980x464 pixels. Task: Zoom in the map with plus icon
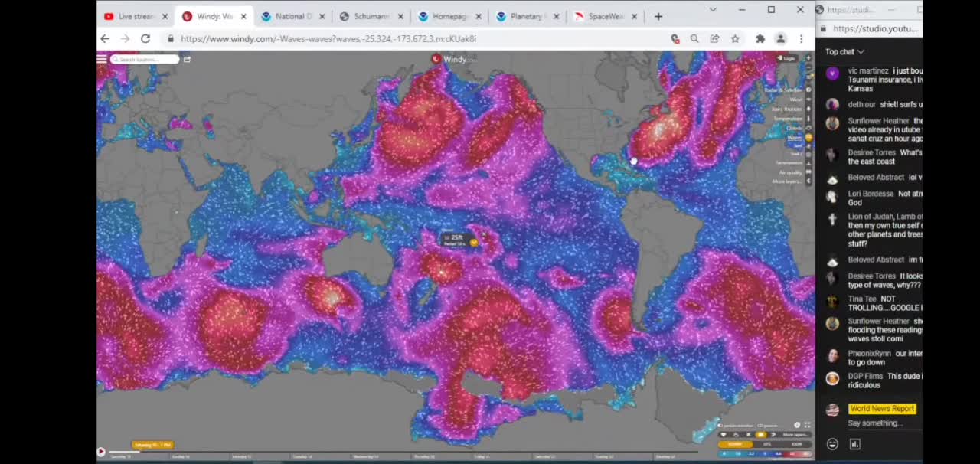(808, 58)
